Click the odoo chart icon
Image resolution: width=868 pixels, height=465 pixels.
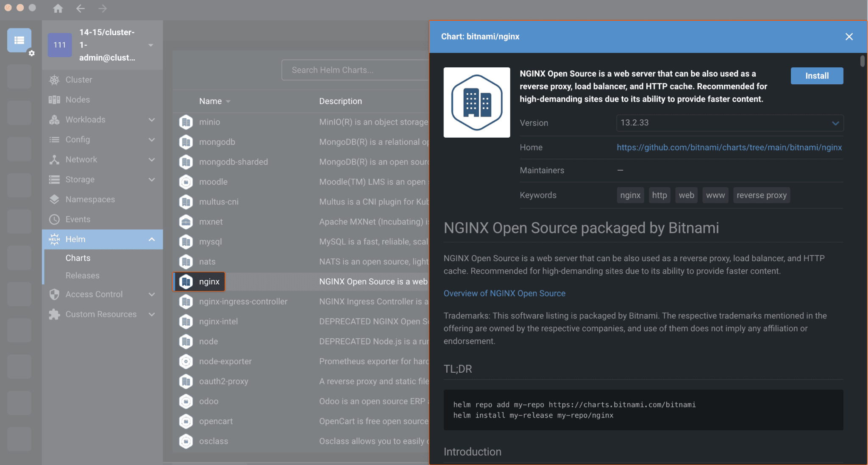pos(186,401)
